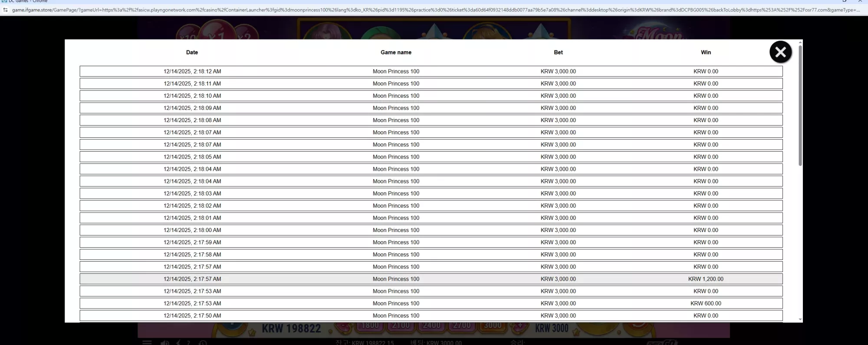Click the Win value in the 2:18:00 AM row
Image resolution: width=868 pixels, height=345 pixels.
click(706, 230)
